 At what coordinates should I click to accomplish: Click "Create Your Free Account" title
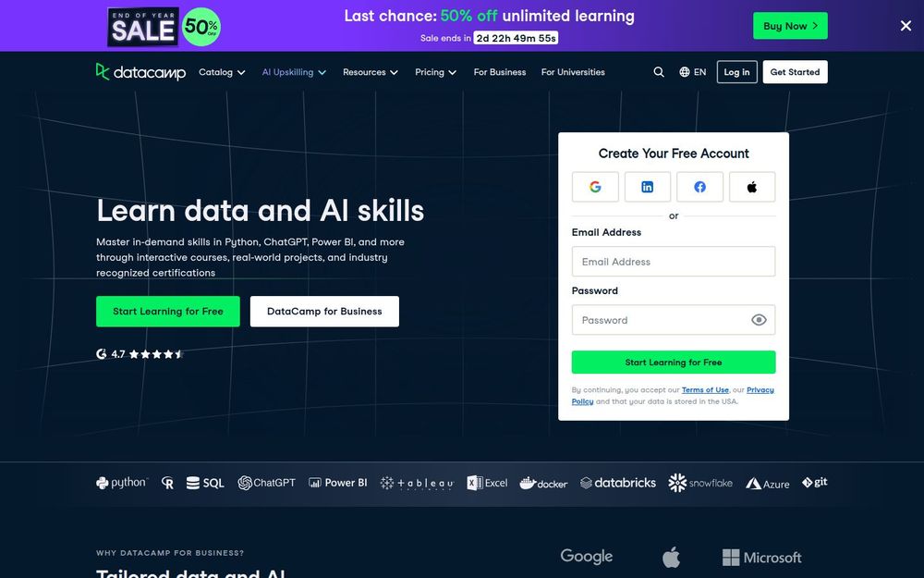pos(674,154)
